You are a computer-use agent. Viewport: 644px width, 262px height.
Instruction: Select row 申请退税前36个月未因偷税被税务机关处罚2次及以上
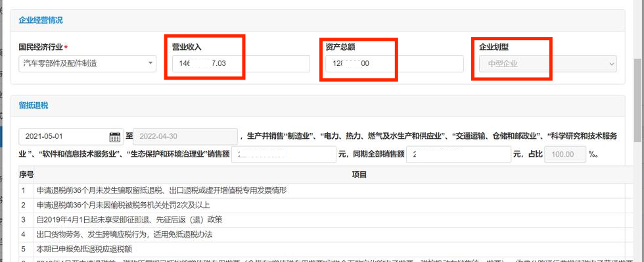pyautogui.click(x=327, y=205)
